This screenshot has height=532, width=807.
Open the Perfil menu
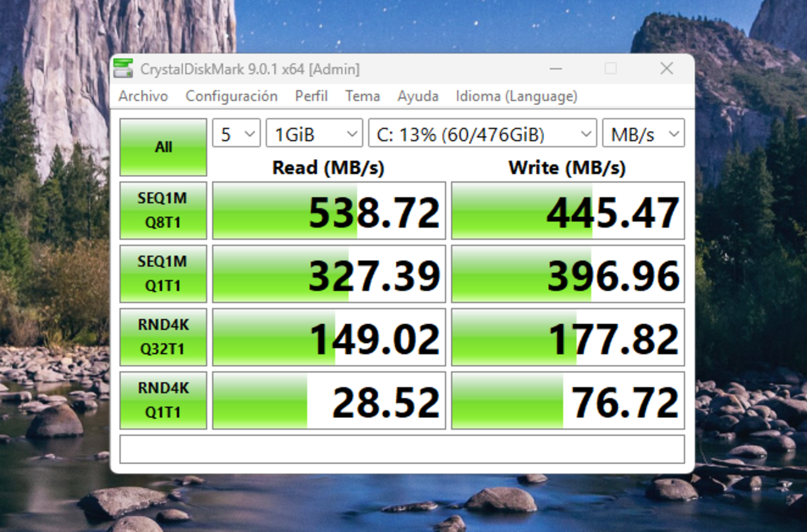[x=311, y=96]
